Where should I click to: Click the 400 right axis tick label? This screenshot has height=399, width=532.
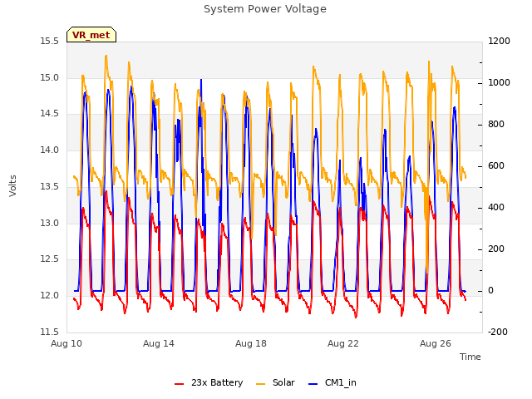(496, 208)
